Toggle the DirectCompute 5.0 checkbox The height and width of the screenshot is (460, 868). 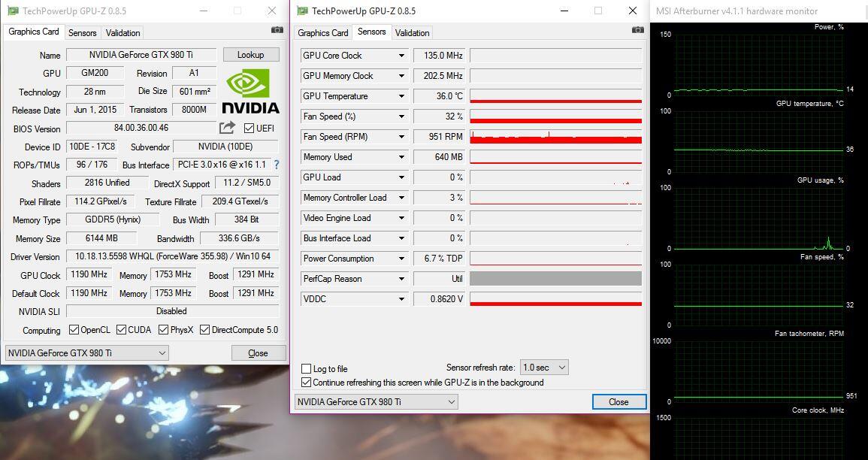[205, 329]
